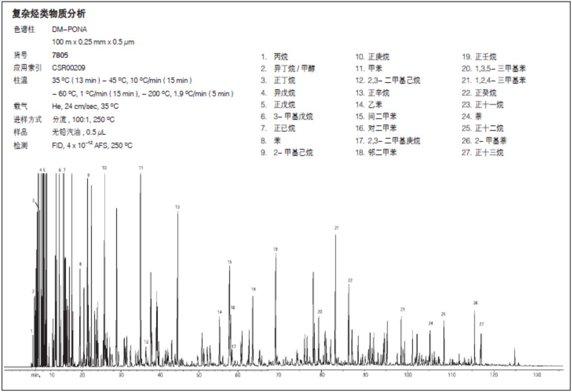
Task: Click legend entry 19. 正壬烷
Action: (x=479, y=57)
